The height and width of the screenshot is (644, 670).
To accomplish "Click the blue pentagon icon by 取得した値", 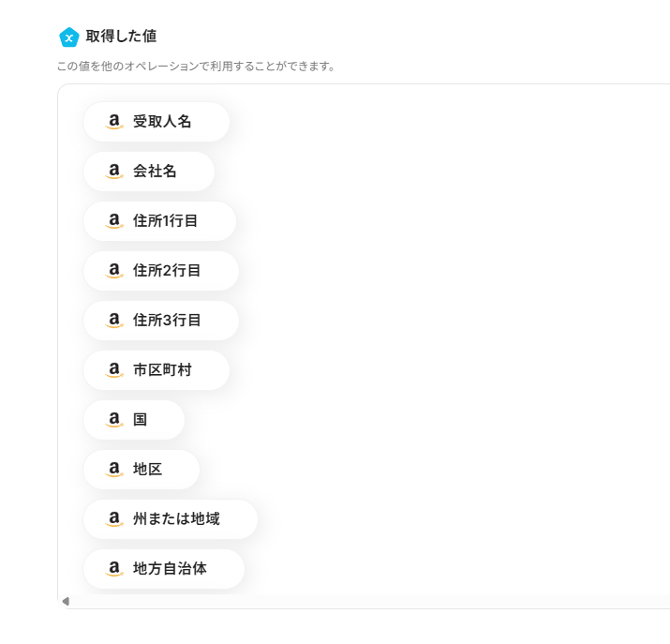I will (x=68, y=37).
